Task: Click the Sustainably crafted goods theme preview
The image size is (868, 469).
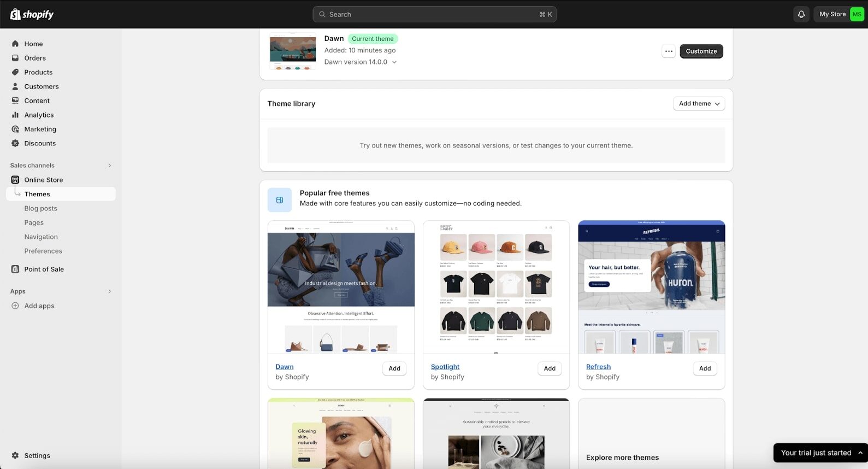Action: [x=496, y=433]
